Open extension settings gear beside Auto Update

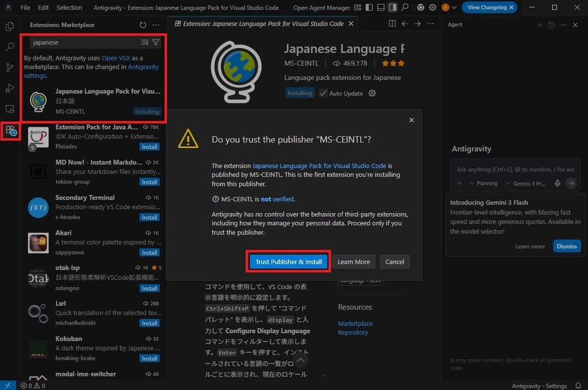pyautogui.click(x=372, y=93)
